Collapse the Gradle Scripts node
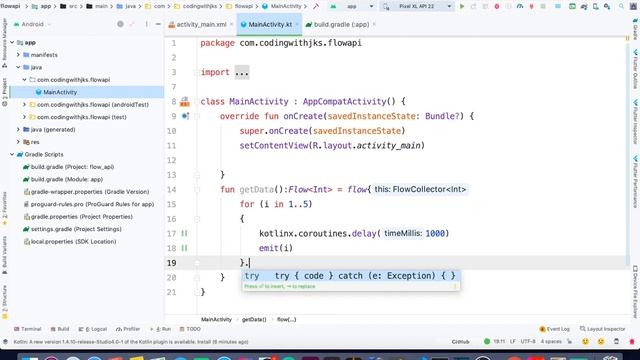The width and height of the screenshot is (640, 360). (12, 154)
